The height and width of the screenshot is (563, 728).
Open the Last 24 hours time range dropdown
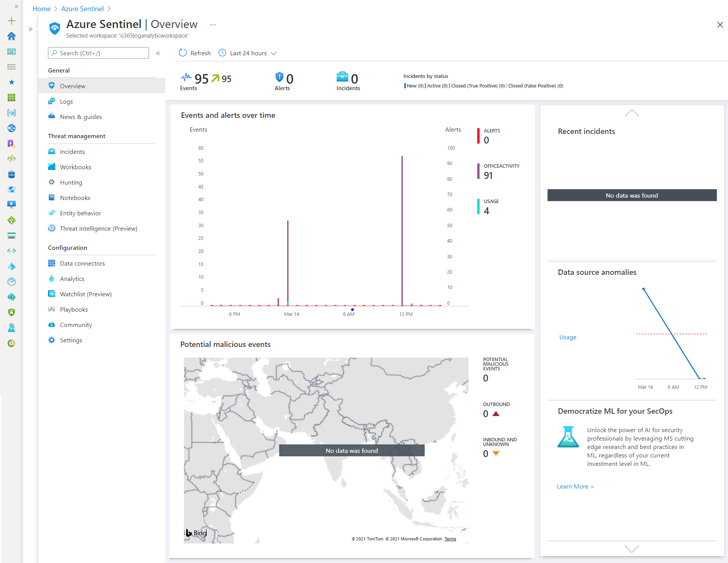(248, 53)
